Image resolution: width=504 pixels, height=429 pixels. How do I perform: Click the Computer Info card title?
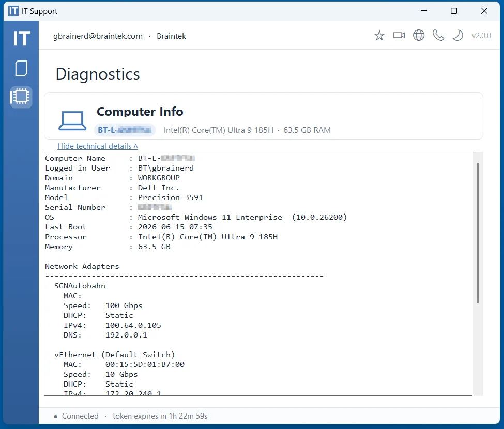coord(140,112)
